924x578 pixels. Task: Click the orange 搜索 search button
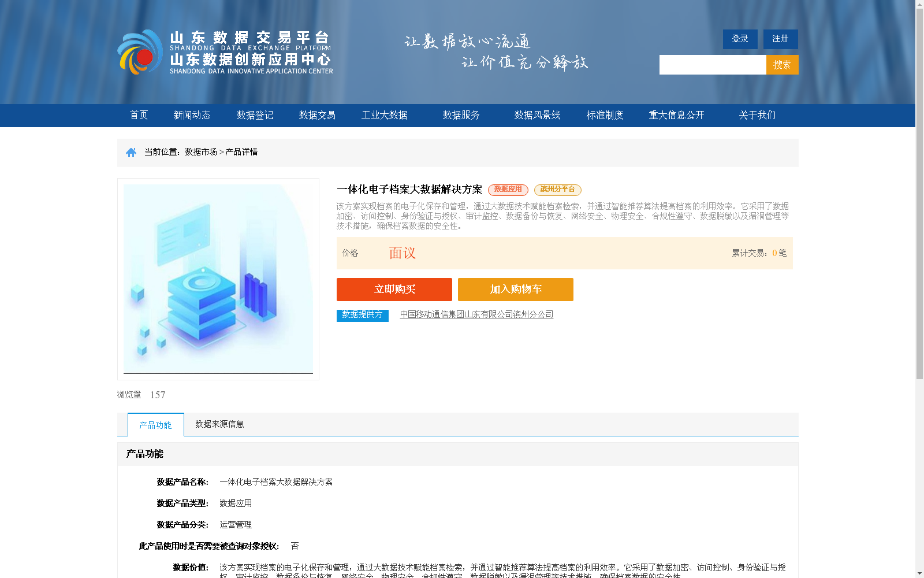(783, 65)
